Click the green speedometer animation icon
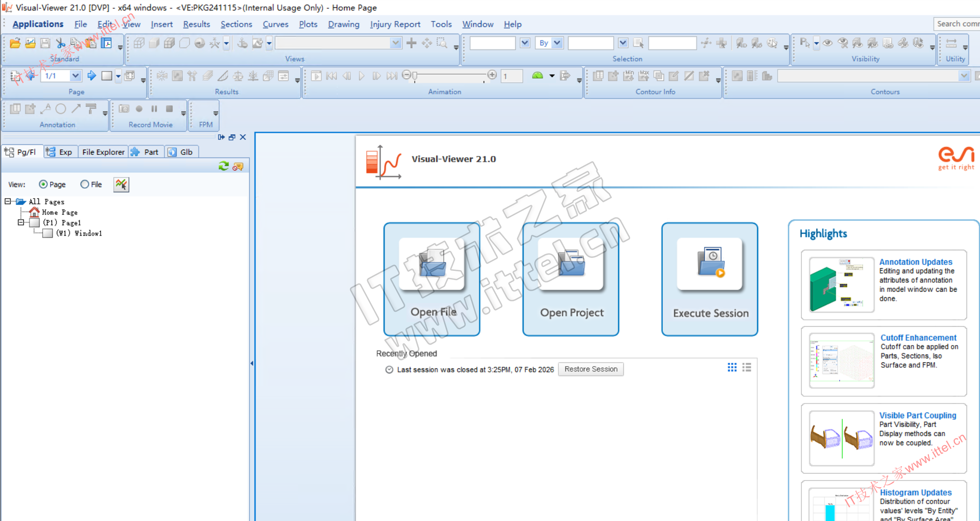Image resolution: width=980 pixels, height=521 pixels. click(x=537, y=76)
